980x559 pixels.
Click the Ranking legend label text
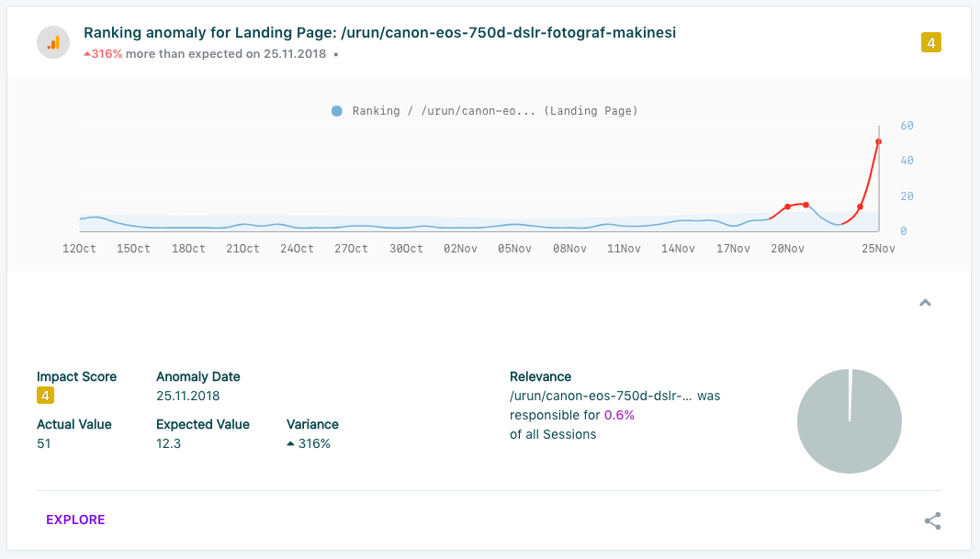coord(495,111)
